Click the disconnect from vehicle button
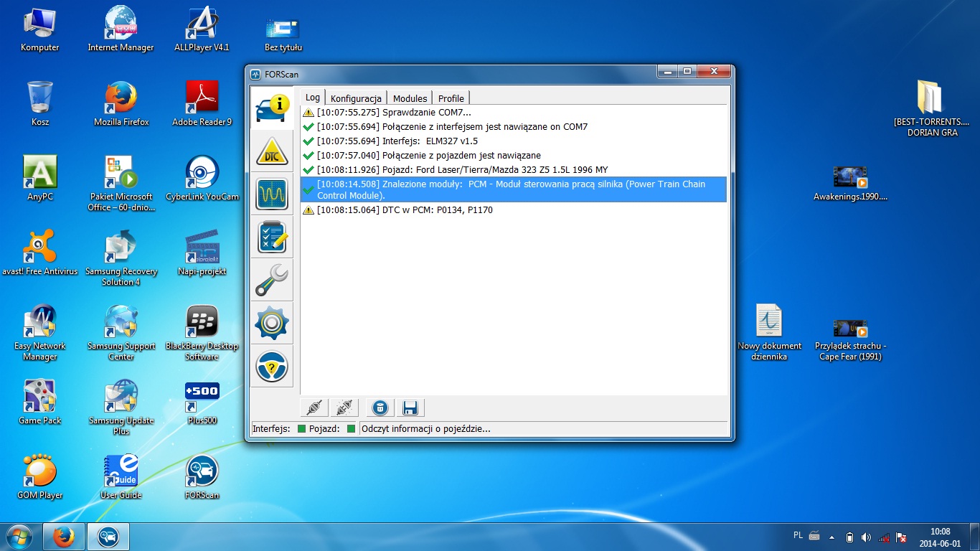 tap(344, 408)
